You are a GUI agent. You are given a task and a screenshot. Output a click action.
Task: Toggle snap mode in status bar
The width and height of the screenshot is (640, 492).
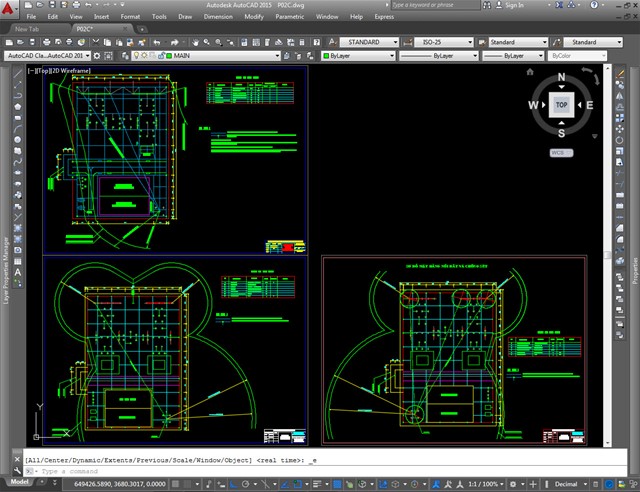pos(187,484)
